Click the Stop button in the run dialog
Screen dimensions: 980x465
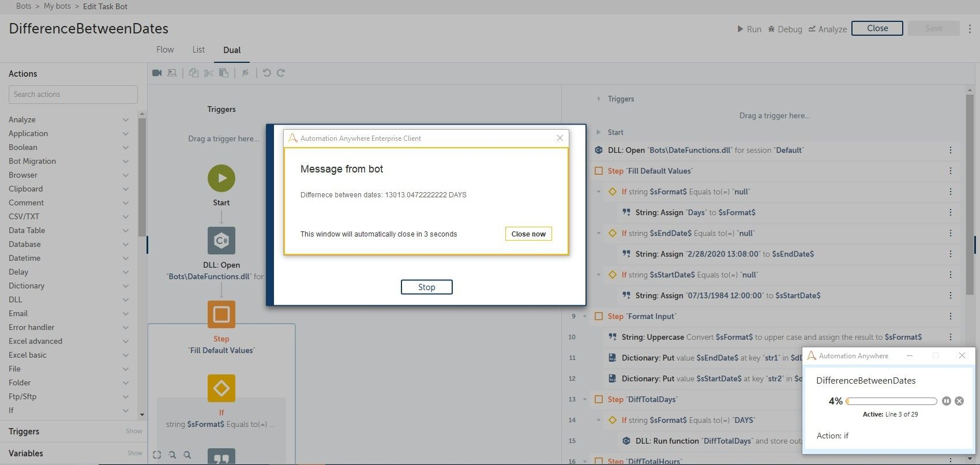[x=427, y=287]
